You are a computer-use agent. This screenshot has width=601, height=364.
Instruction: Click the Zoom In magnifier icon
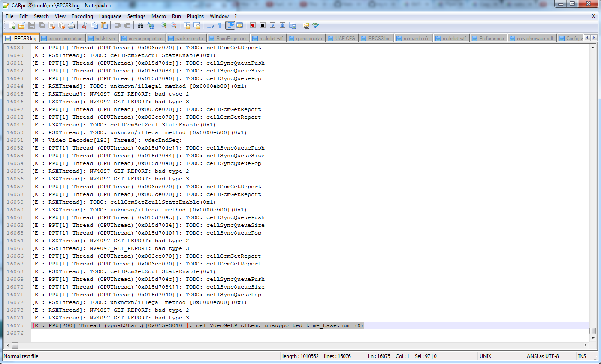pyautogui.click(x=164, y=26)
